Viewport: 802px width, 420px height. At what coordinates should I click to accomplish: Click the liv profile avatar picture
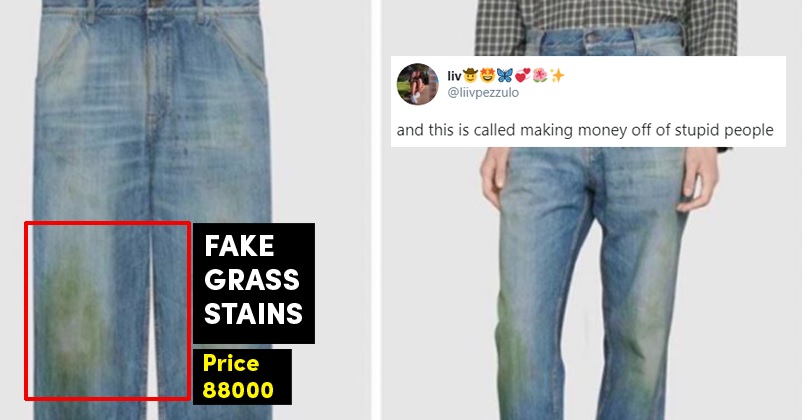click(417, 84)
